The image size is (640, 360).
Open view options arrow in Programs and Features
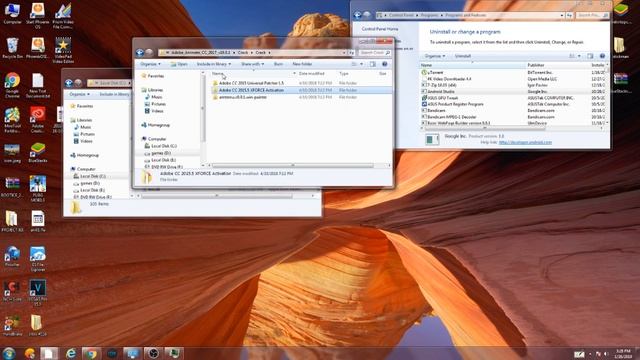[579, 56]
